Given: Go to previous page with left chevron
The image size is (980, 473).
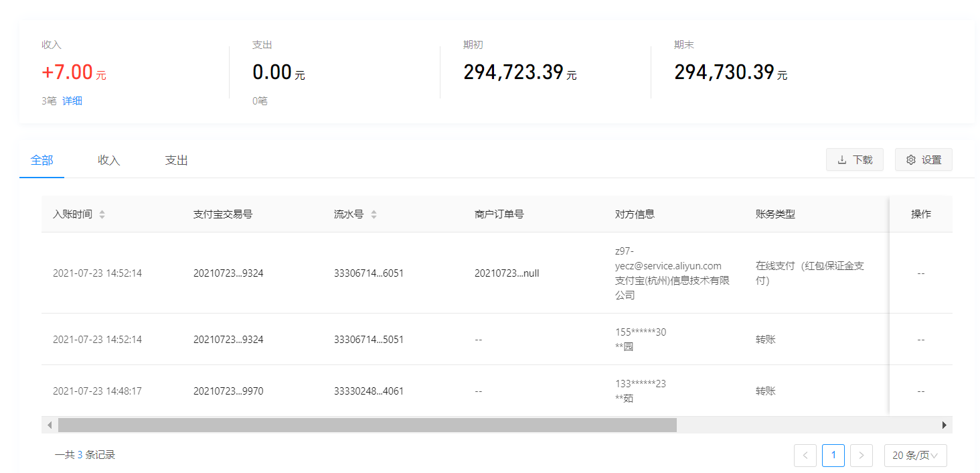Looking at the screenshot, I should [x=805, y=456].
